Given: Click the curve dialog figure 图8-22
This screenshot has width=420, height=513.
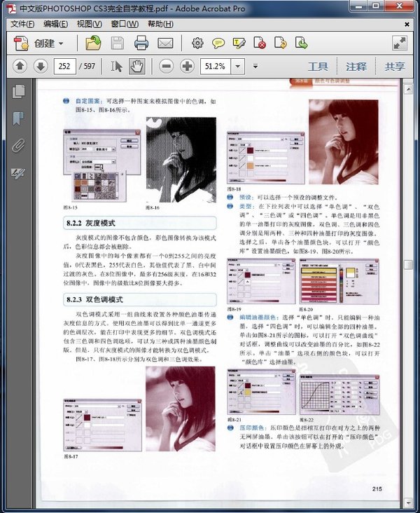Looking at the screenshot, I should point(339,395).
